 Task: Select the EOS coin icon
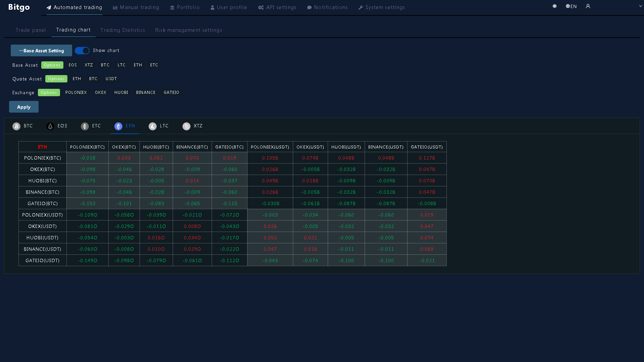tap(50, 126)
